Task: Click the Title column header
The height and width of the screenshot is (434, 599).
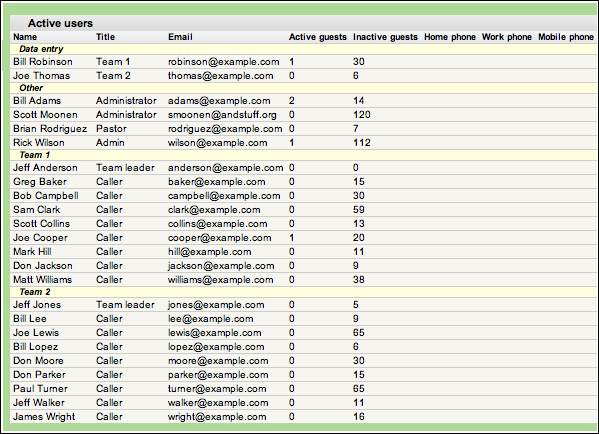Action: (105, 37)
